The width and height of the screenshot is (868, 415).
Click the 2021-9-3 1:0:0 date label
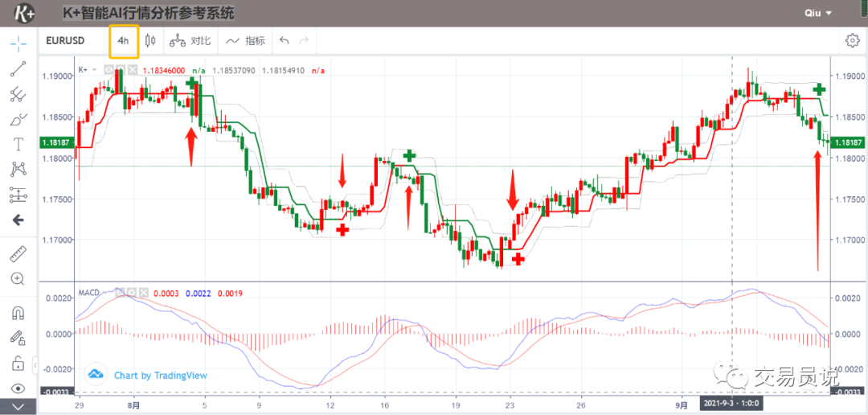coord(732,405)
